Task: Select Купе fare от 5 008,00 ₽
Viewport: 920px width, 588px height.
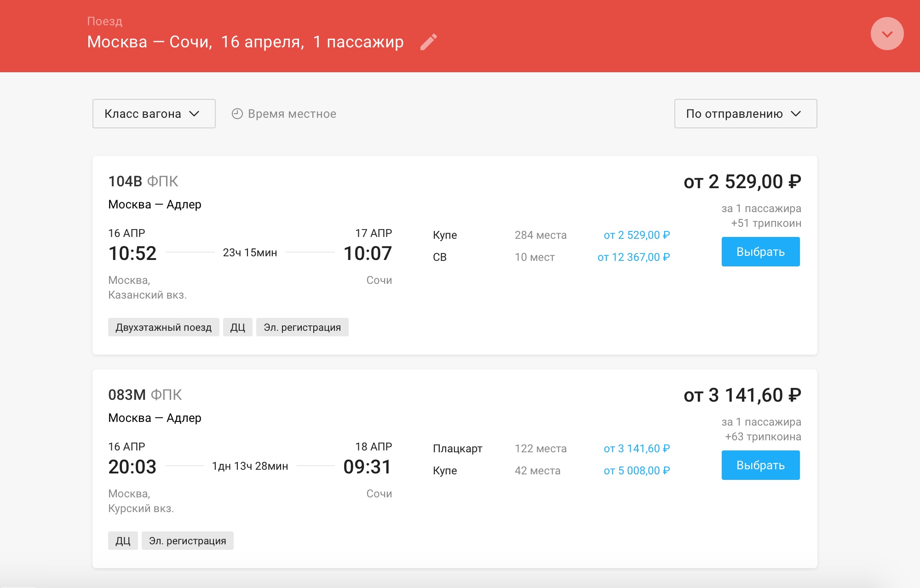Action: pyautogui.click(x=637, y=471)
